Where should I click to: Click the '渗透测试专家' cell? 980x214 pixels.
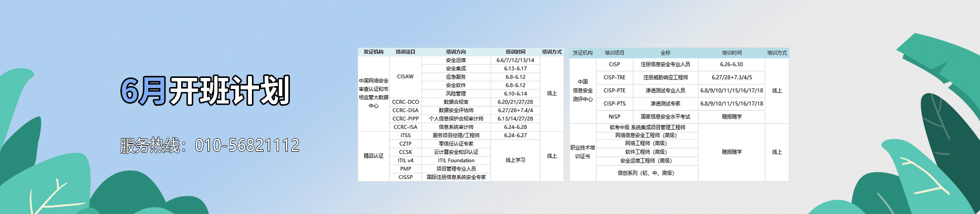[x=665, y=104]
